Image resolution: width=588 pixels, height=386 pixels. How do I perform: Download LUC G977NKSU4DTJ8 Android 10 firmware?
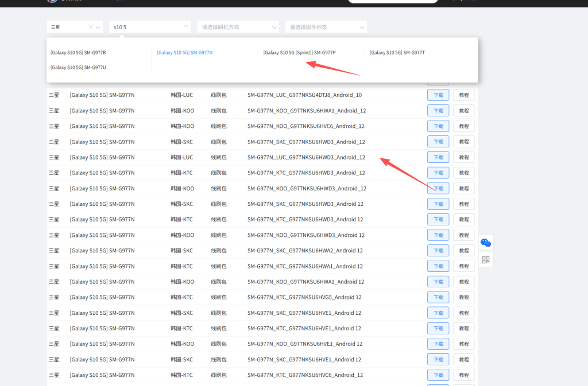(438, 95)
